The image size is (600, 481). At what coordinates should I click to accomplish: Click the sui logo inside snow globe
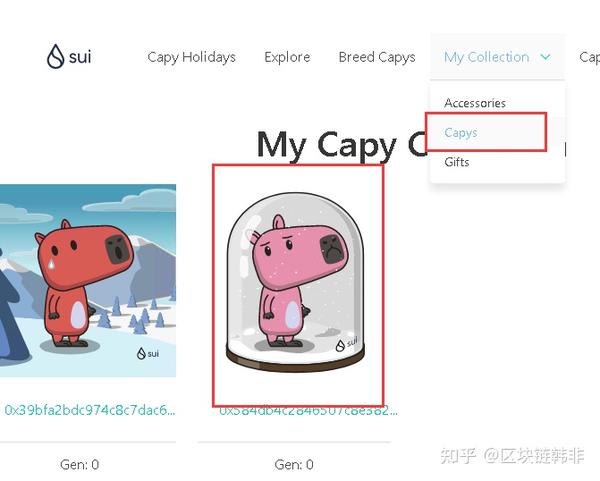click(x=347, y=344)
